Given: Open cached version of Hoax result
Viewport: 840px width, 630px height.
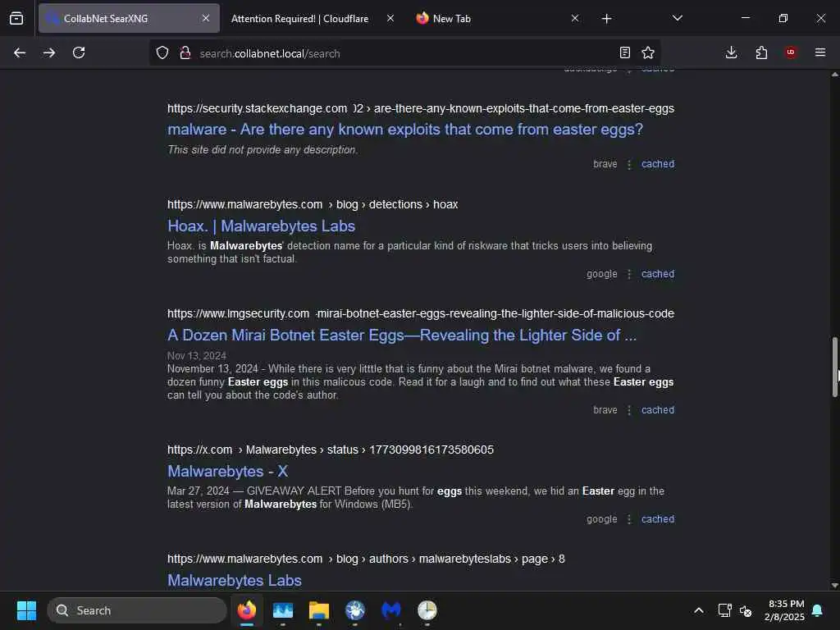Looking at the screenshot, I should [658, 274].
